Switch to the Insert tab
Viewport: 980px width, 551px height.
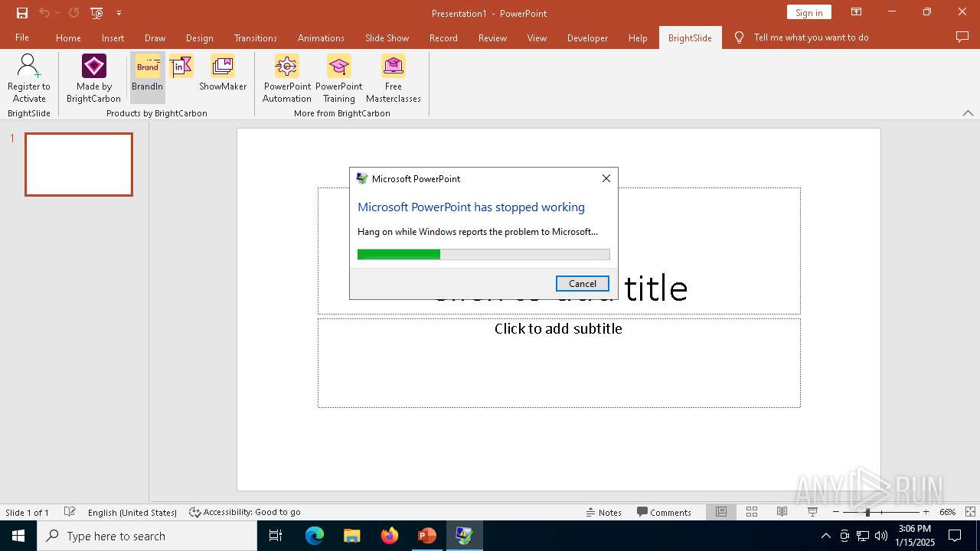click(x=113, y=37)
